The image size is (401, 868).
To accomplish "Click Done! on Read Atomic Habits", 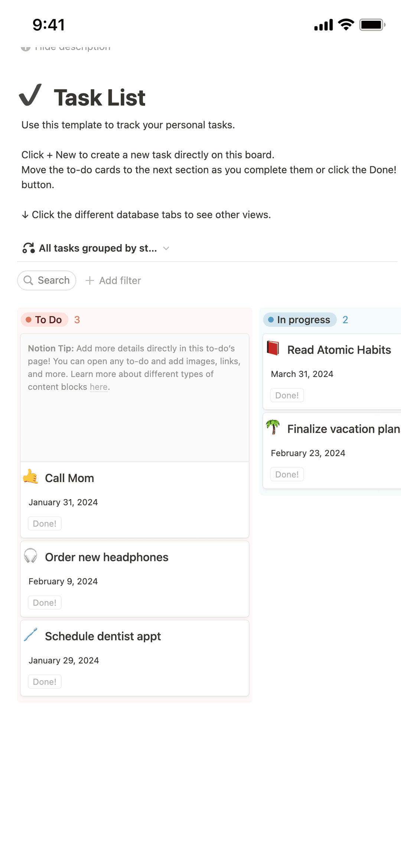I will point(287,395).
